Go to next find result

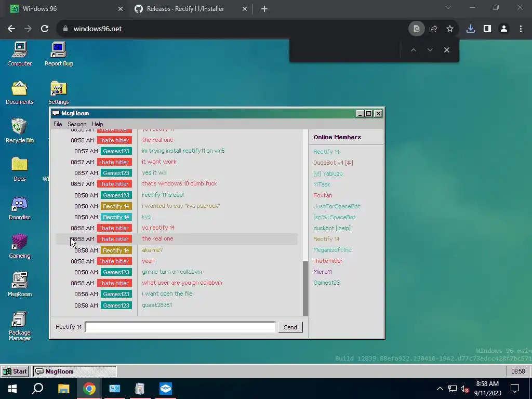[430, 50]
